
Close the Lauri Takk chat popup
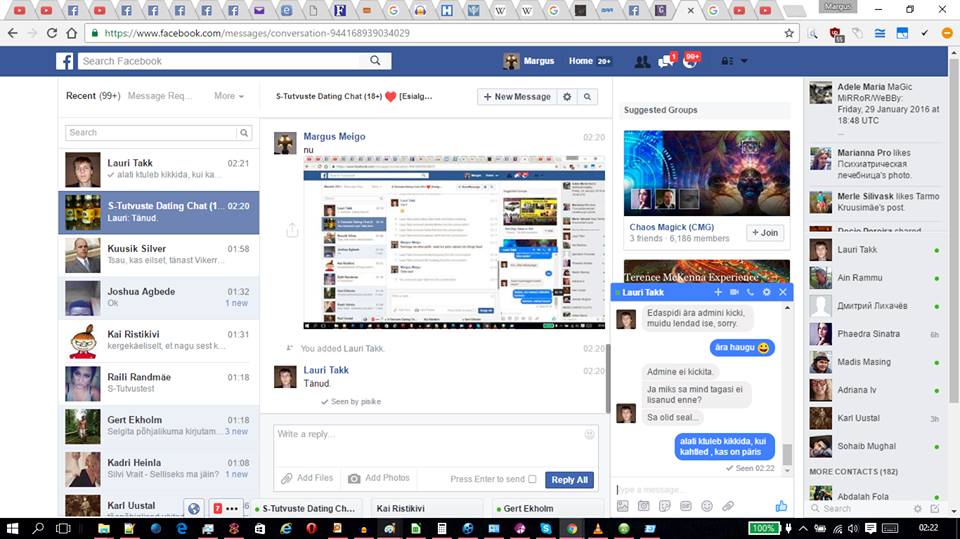coord(782,292)
